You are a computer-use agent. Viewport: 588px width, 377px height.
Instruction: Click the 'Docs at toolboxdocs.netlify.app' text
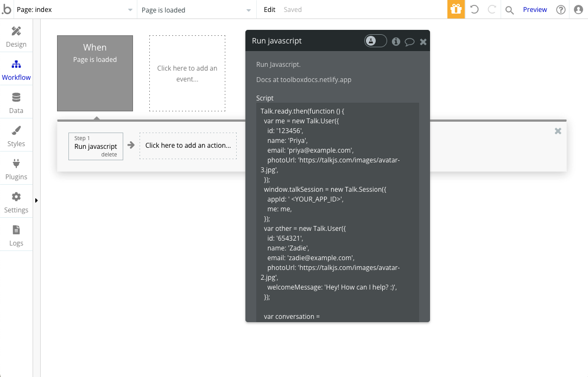[304, 79]
